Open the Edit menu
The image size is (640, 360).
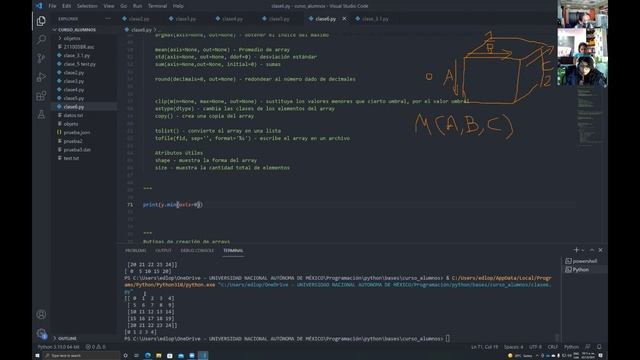pyautogui.click(x=66, y=6)
